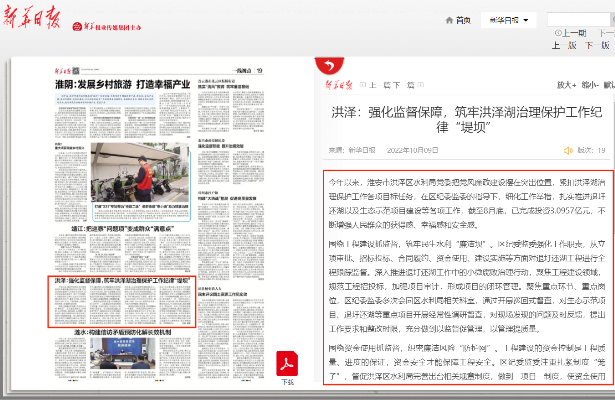This screenshot has height=400, width=615.
Task: Click the home icon beside 首页
Action: tap(449, 20)
